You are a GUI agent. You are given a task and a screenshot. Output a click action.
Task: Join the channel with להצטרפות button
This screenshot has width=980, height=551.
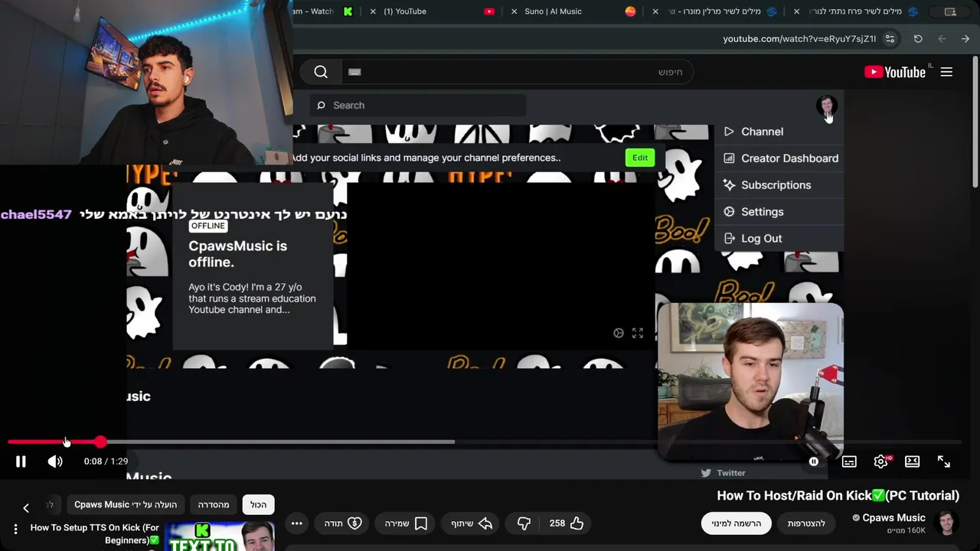[806, 523]
